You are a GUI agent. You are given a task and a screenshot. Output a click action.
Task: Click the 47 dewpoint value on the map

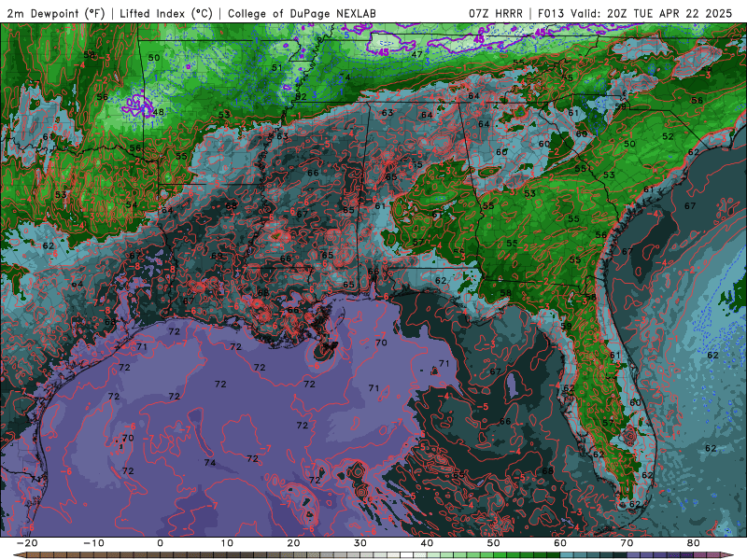(416, 55)
